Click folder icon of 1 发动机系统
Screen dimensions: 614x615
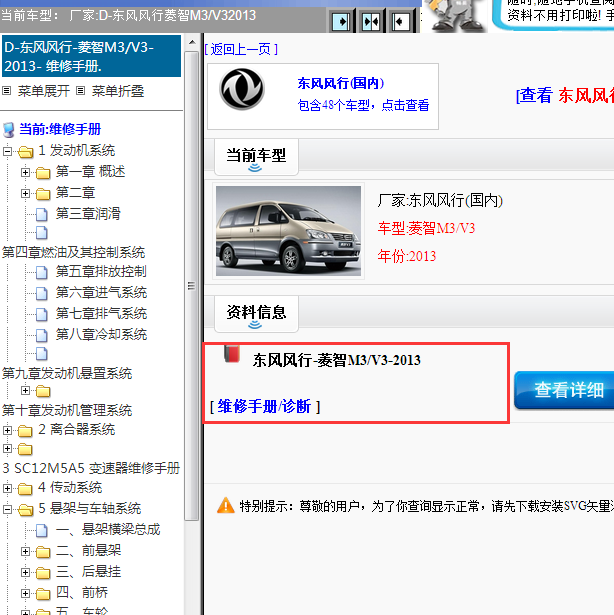[26, 152]
